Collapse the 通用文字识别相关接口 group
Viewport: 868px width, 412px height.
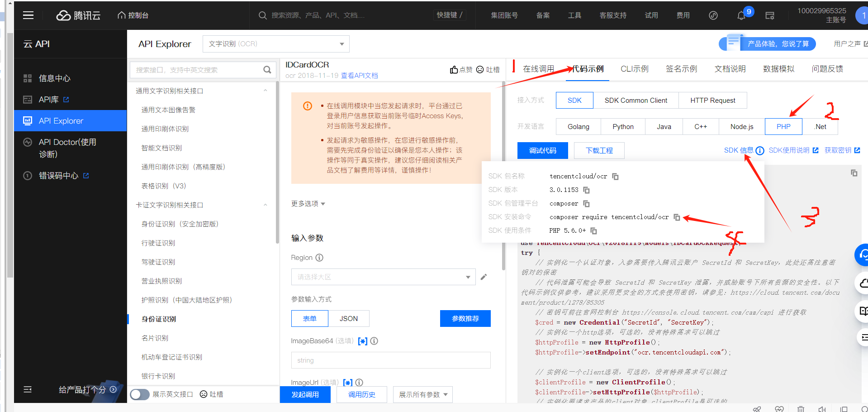pos(266,91)
